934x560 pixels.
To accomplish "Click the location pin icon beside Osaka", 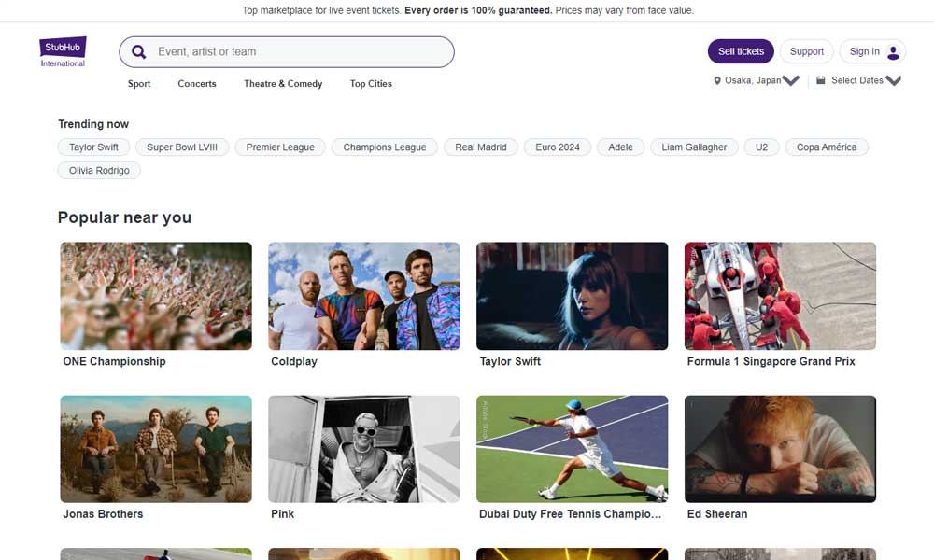I will point(717,80).
